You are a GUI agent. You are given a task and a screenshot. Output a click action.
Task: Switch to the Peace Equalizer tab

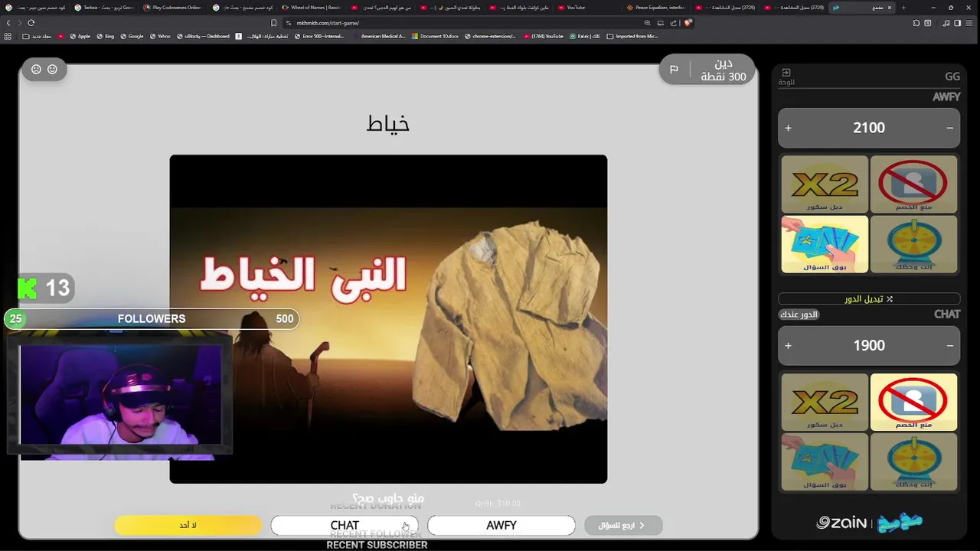pyautogui.click(x=657, y=8)
